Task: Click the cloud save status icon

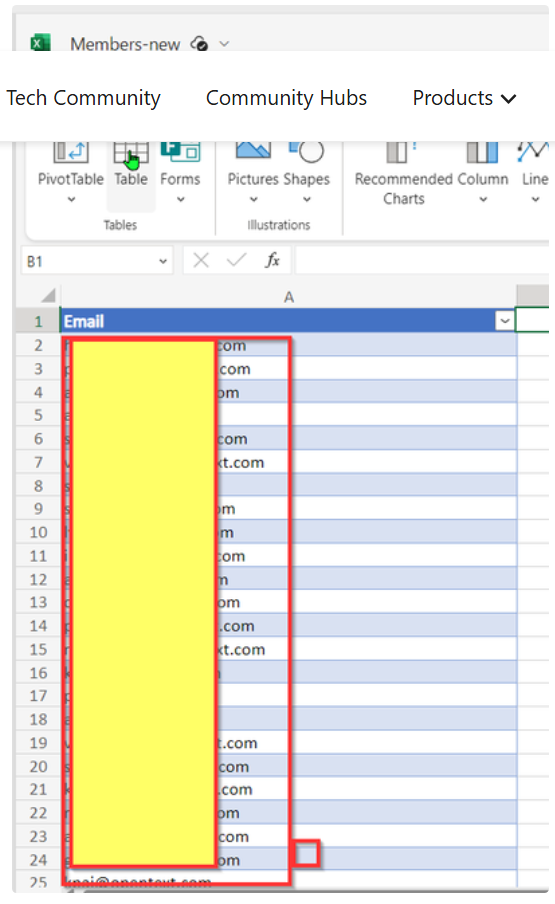Action: point(199,43)
